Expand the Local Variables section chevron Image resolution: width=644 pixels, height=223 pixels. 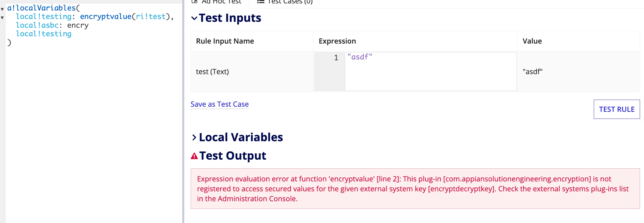point(194,138)
